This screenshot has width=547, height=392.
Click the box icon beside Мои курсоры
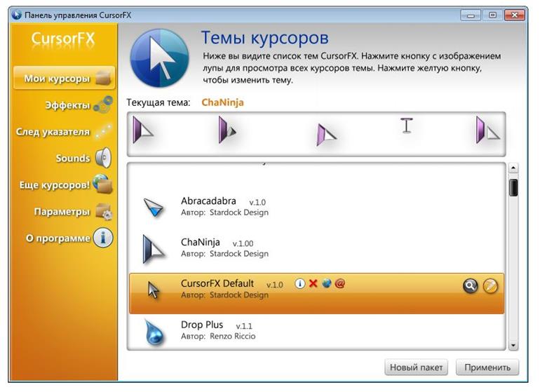point(103,77)
